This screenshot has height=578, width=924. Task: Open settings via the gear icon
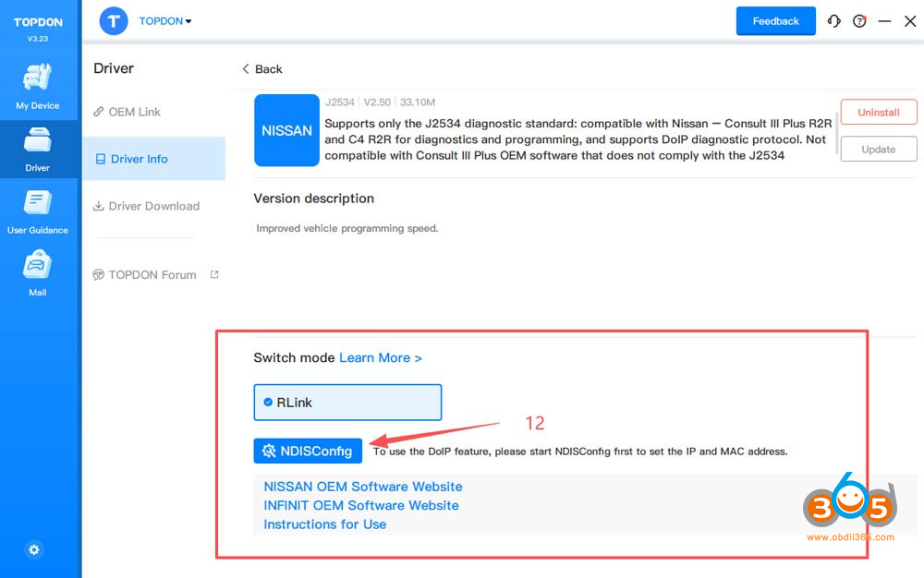[x=34, y=549]
